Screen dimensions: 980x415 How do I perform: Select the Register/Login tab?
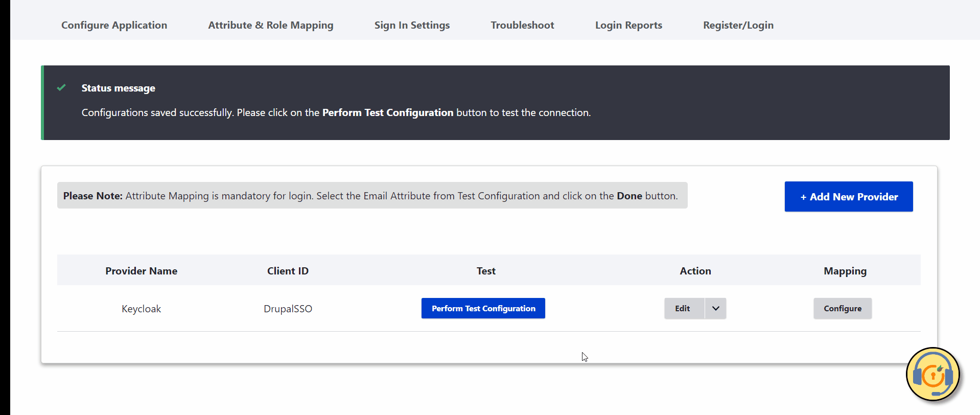[x=738, y=25]
